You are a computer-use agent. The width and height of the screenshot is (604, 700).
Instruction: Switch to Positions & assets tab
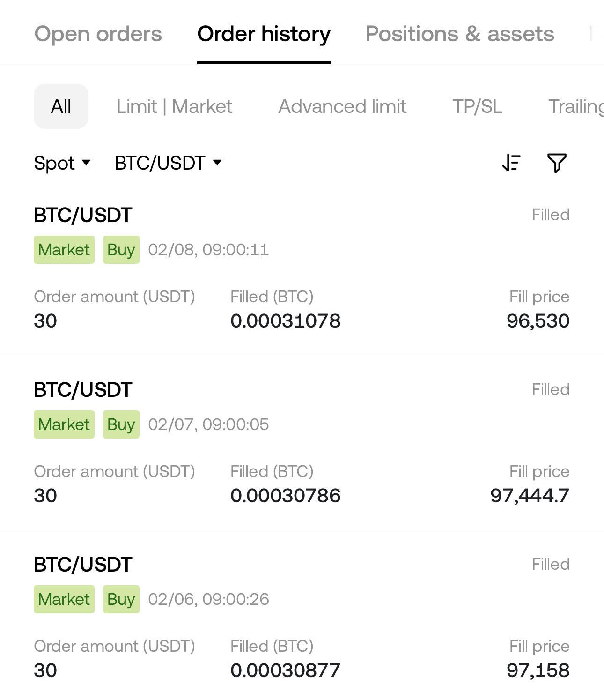[x=459, y=34]
